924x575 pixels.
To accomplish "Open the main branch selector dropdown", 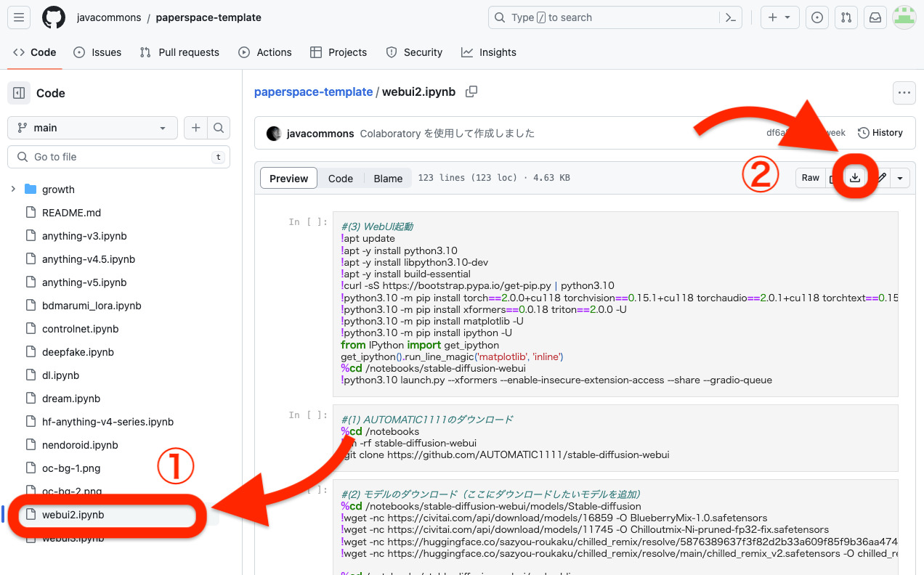I will tap(92, 128).
